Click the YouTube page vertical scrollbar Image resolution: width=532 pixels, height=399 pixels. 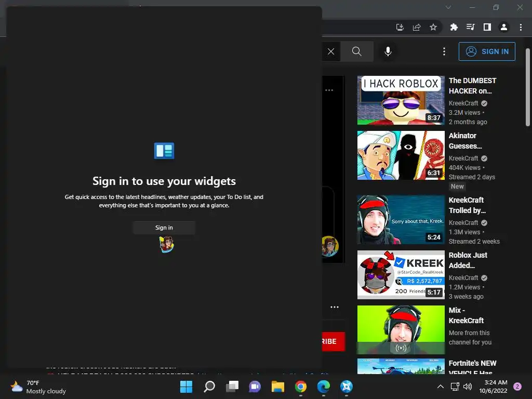(x=528, y=87)
